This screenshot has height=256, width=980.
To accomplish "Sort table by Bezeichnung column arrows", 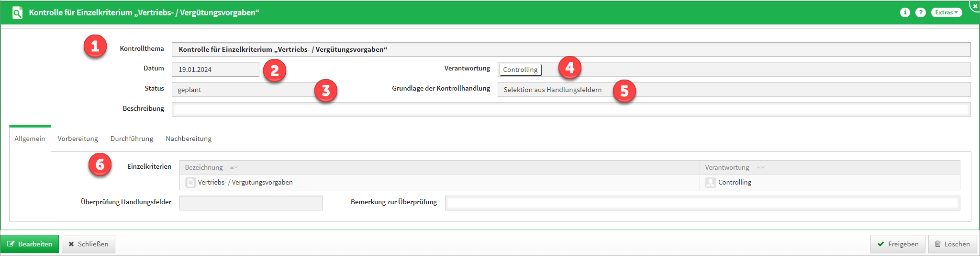I will point(234,167).
